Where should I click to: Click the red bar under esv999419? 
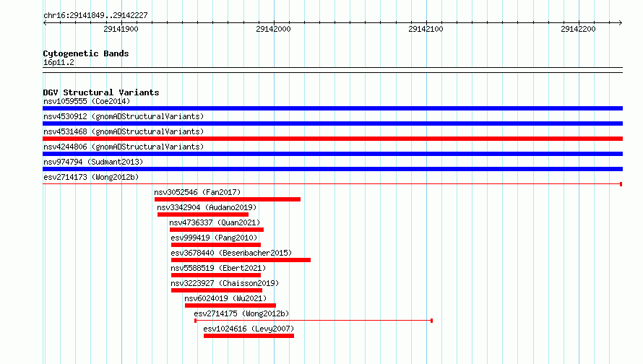[x=216, y=245]
